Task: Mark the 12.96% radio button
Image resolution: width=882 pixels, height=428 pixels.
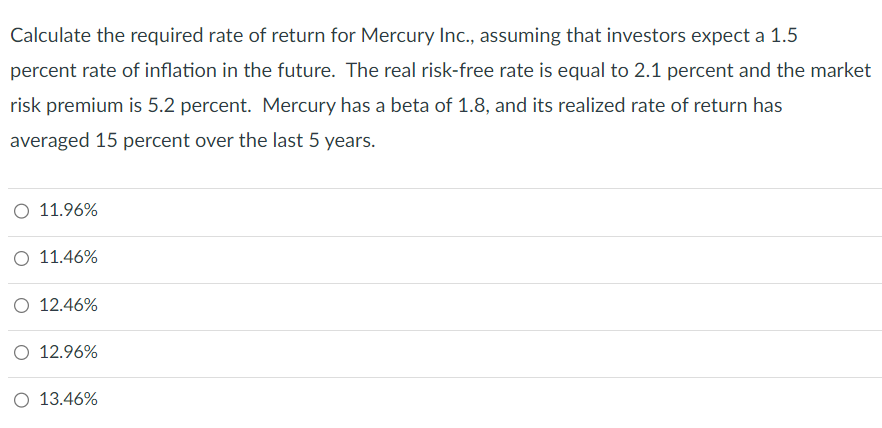Action: (x=22, y=352)
